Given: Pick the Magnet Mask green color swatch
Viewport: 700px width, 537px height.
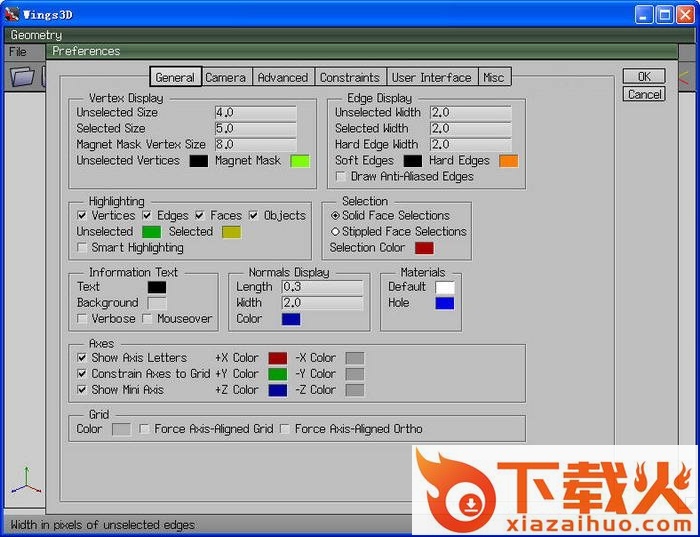Looking at the screenshot, I should coord(300,161).
